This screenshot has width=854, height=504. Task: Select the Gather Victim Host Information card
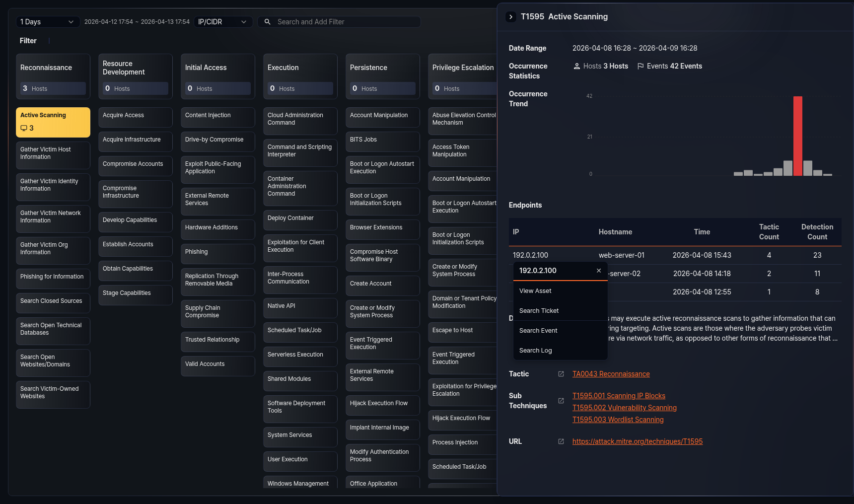(53, 155)
